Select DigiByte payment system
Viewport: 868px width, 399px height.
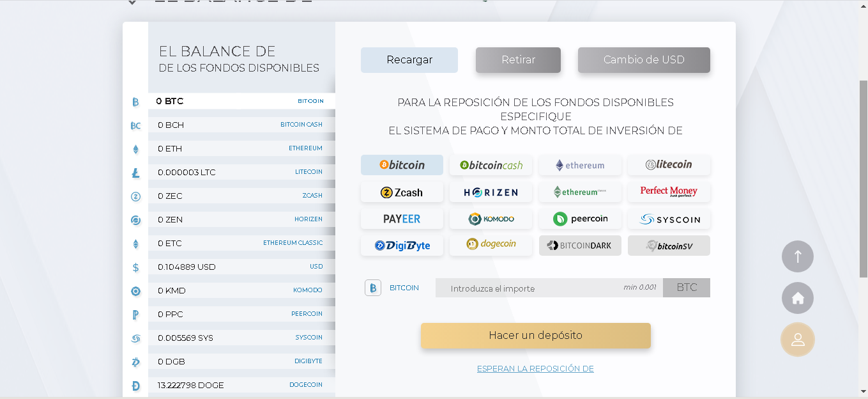[x=402, y=246]
